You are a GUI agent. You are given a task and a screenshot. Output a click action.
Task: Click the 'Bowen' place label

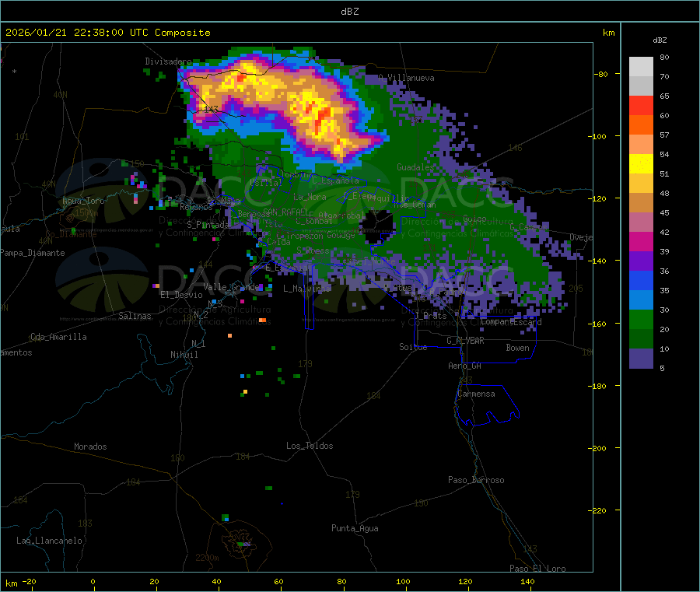pyautogui.click(x=517, y=348)
